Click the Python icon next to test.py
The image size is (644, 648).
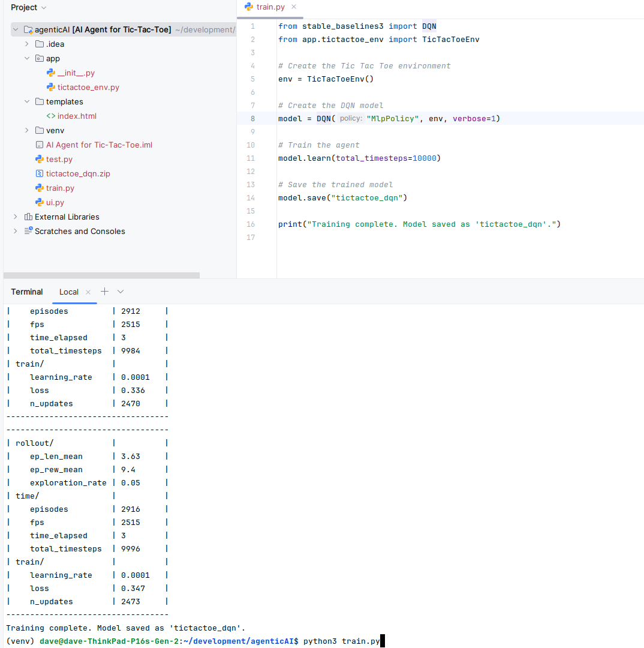40,160
